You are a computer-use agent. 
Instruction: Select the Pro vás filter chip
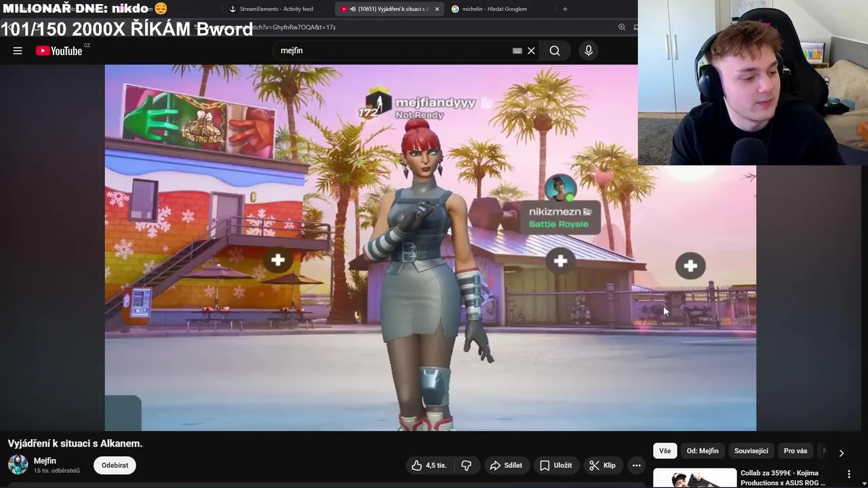click(x=795, y=451)
